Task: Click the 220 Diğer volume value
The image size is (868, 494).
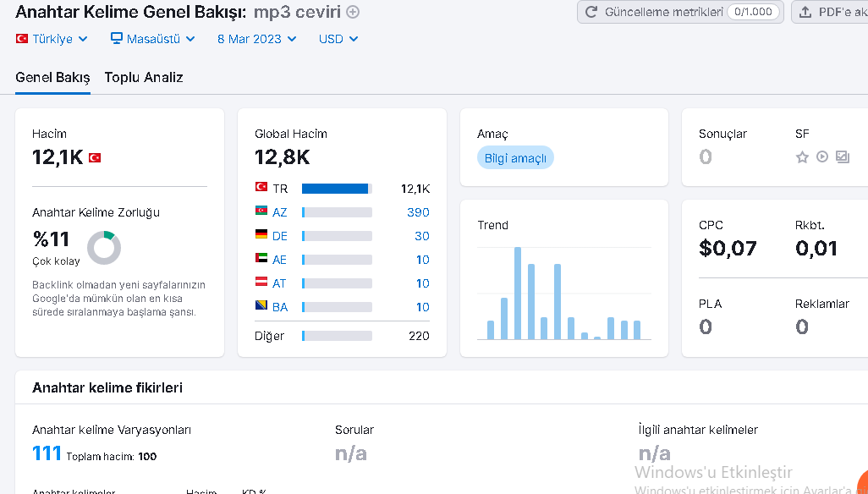Action: 419,336
